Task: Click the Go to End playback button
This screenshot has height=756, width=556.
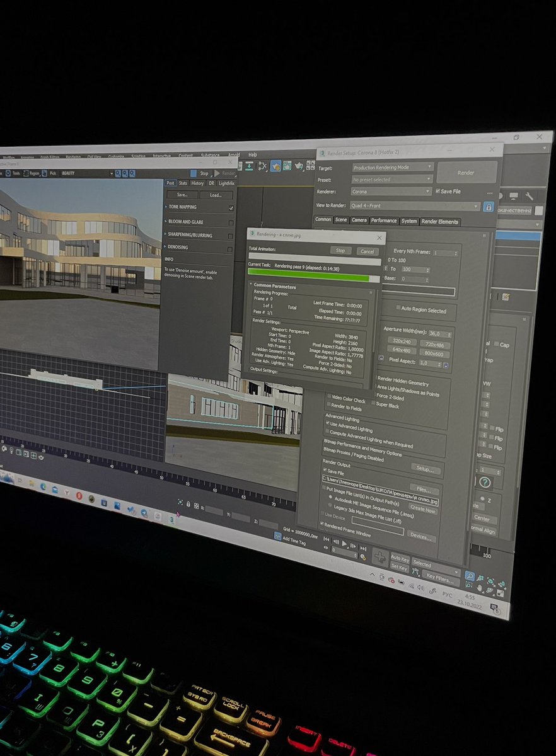Action: (x=362, y=547)
